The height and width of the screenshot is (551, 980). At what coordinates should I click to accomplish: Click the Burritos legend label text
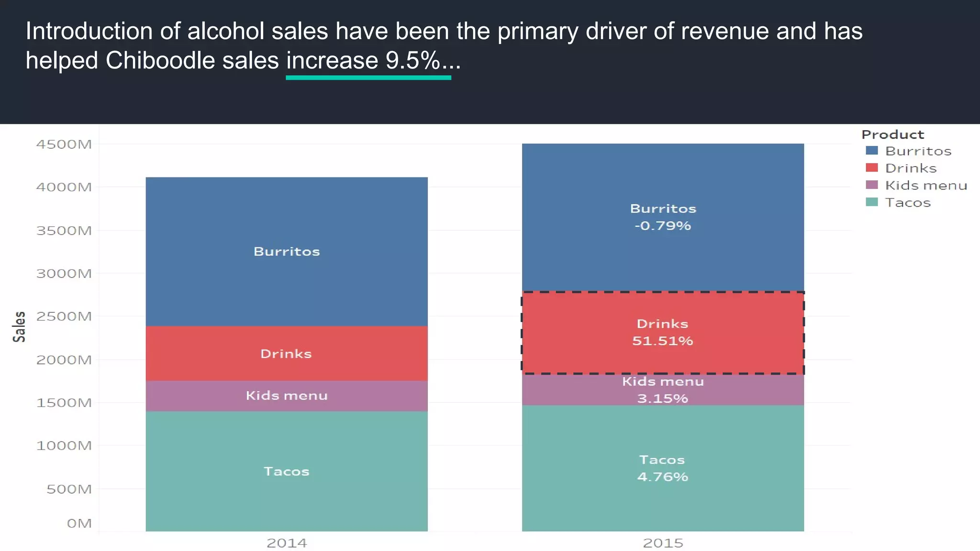coord(918,151)
